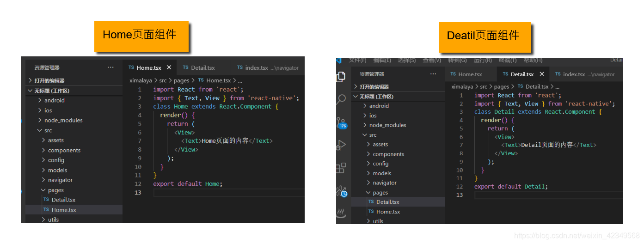Place cursor on empty line 13, right editor
The image size is (644, 244).
coord(548,195)
